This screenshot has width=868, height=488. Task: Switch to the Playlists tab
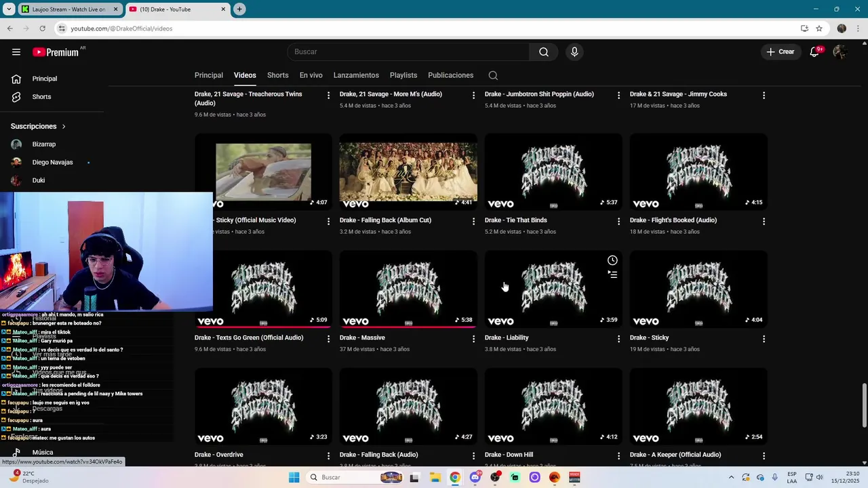(x=403, y=75)
